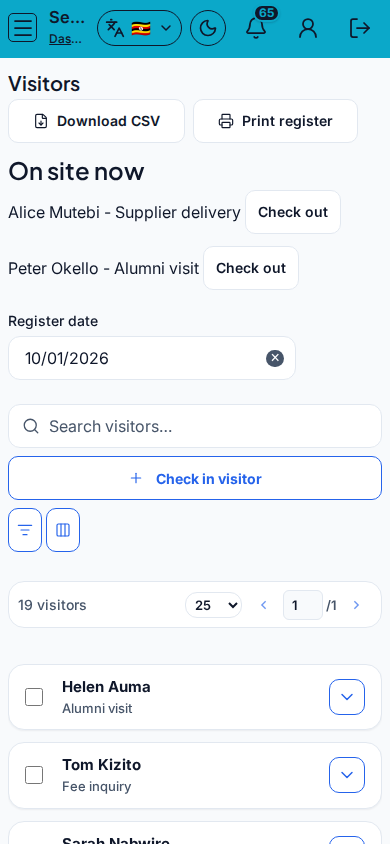Select the Helen Auma checkbox
The height and width of the screenshot is (844, 390).
pyautogui.click(x=34, y=697)
